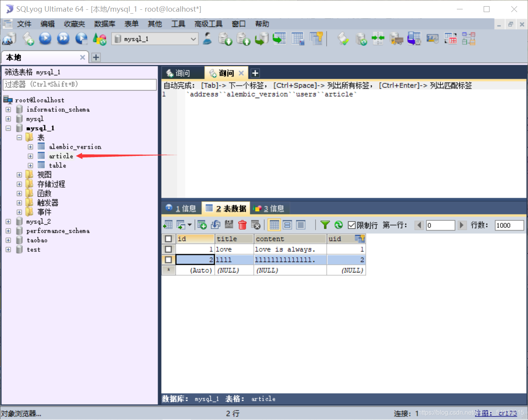Screen dimensions: 528x420
Task: Select the root@localhost tree node
Action: pyautogui.click(x=40, y=100)
